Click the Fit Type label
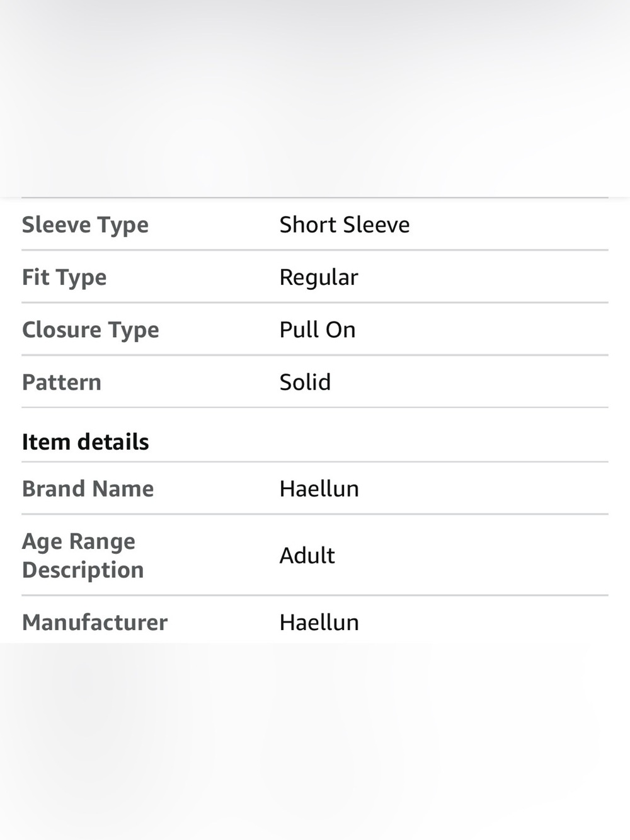 pos(64,277)
